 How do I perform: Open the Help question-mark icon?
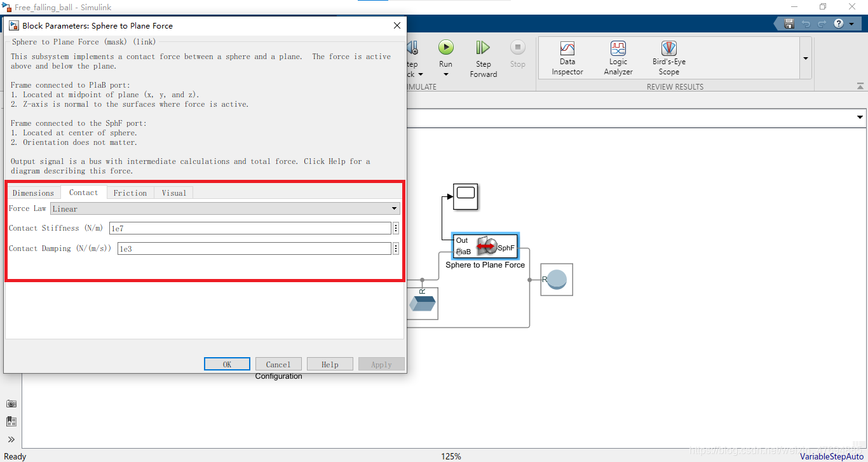tap(839, 24)
